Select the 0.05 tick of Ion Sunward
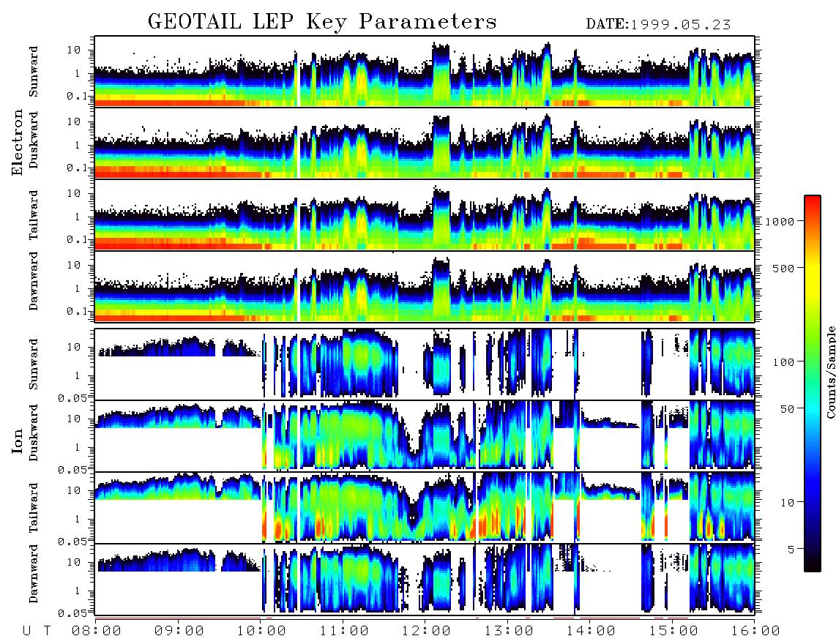 [x=72, y=397]
